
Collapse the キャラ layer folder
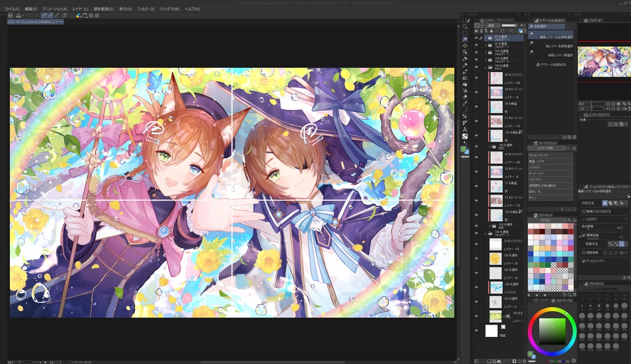[486, 67]
